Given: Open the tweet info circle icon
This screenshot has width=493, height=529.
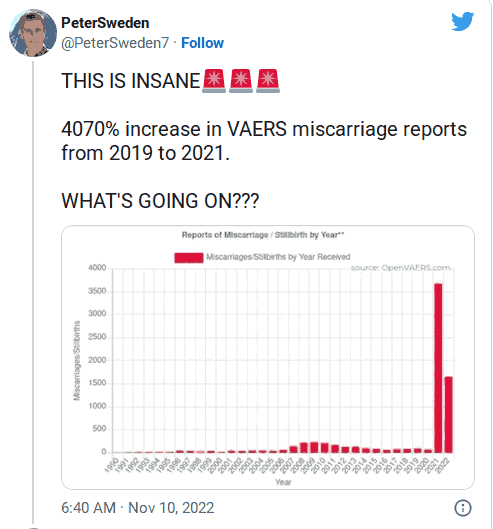Looking at the screenshot, I should point(463,508).
